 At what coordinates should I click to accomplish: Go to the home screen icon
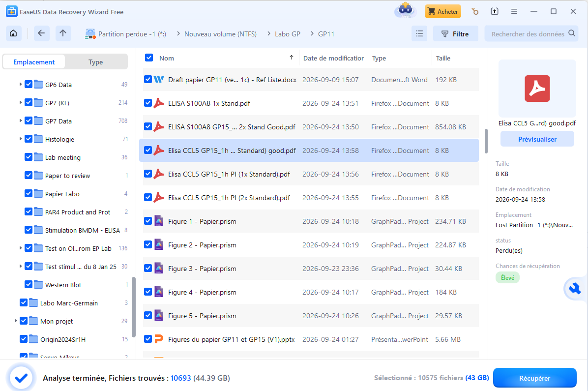click(13, 33)
